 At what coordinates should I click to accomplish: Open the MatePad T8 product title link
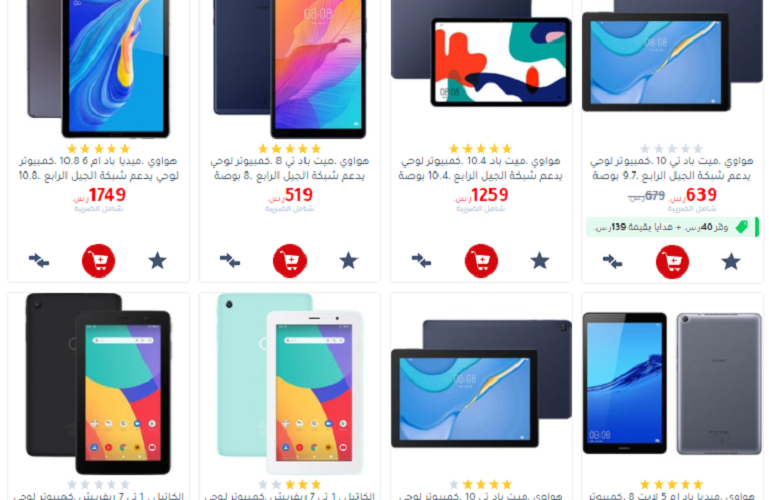[290, 168]
